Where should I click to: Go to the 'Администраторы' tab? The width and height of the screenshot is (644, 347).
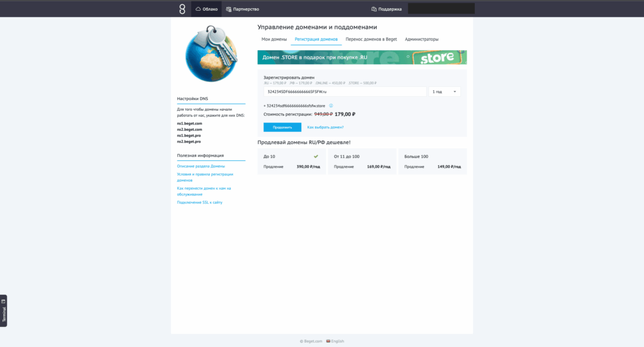click(421, 39)
